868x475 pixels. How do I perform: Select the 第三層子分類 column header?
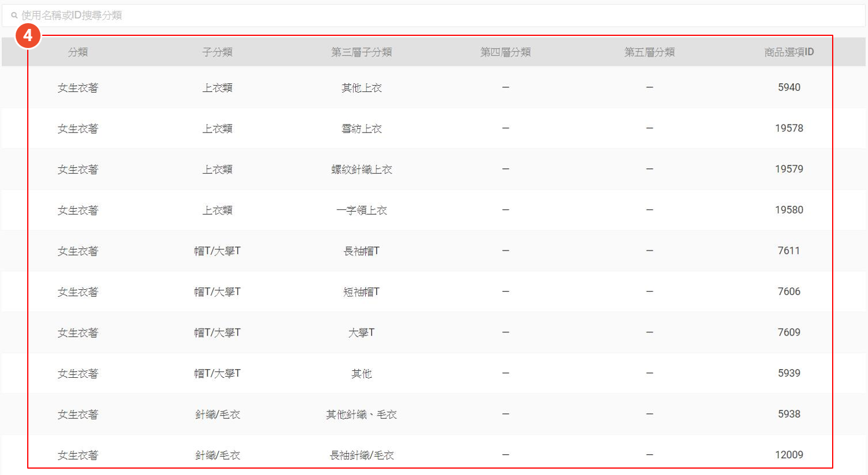(x=361, y=52)
